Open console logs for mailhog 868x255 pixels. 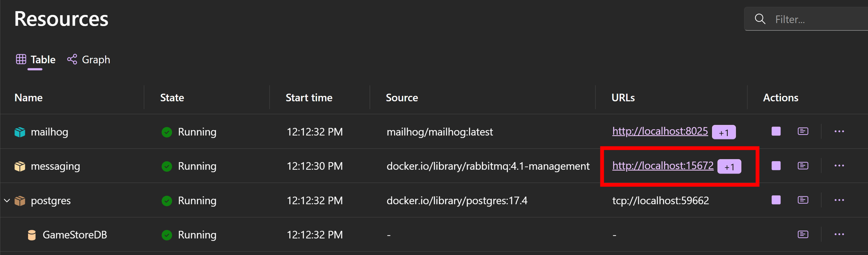[803, 131]
